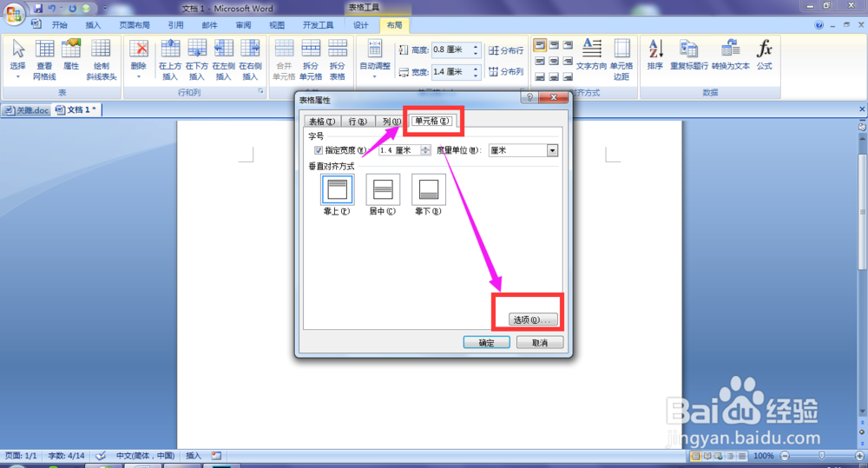Zoom in with plus button
868x468 pixels.
click(x=858, y=456)
